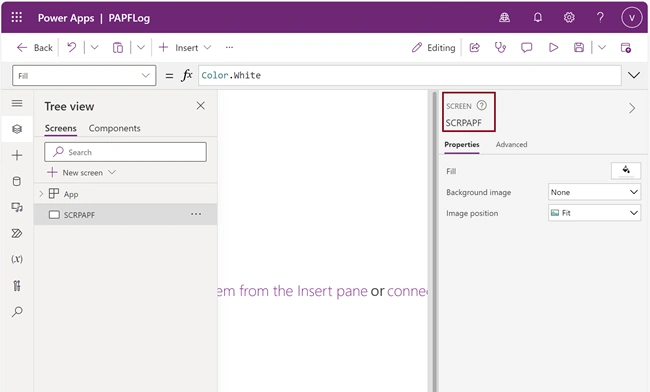The image size is (650, 392).
Task: Click the formula bar containing Color.White
Action: pyautogui.click(x=410, y=75)
